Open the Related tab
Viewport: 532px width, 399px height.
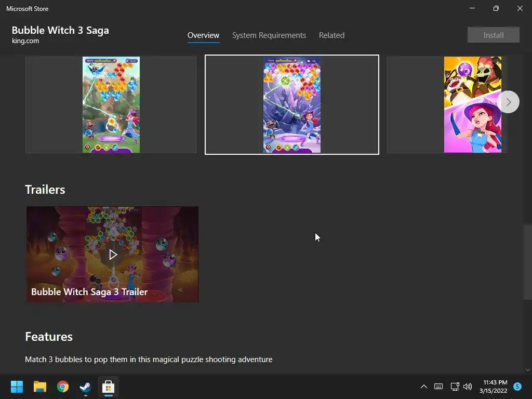click(331, 35)
